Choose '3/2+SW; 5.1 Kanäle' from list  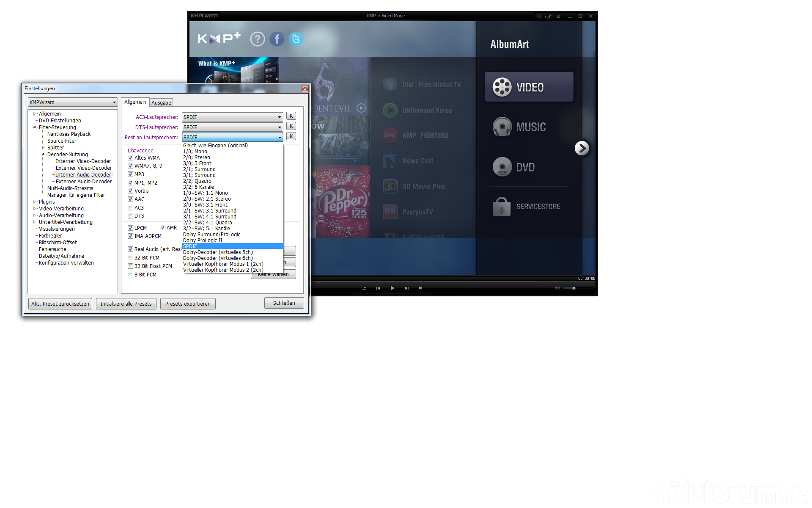[232, 228]
